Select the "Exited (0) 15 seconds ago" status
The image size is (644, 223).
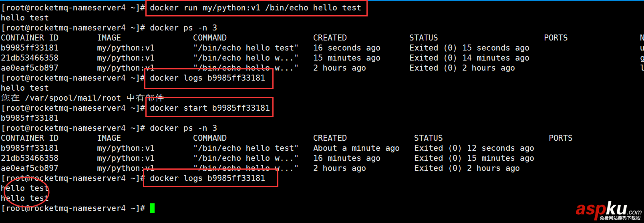click(469, 48)
